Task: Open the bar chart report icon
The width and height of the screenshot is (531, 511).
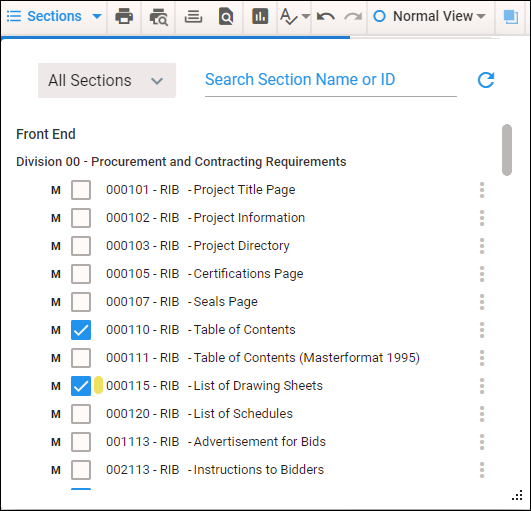Action: tap(260, 16)
